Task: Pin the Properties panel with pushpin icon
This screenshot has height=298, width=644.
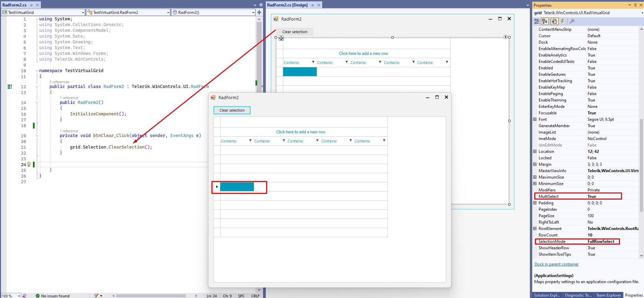Action: pos(635,5)
